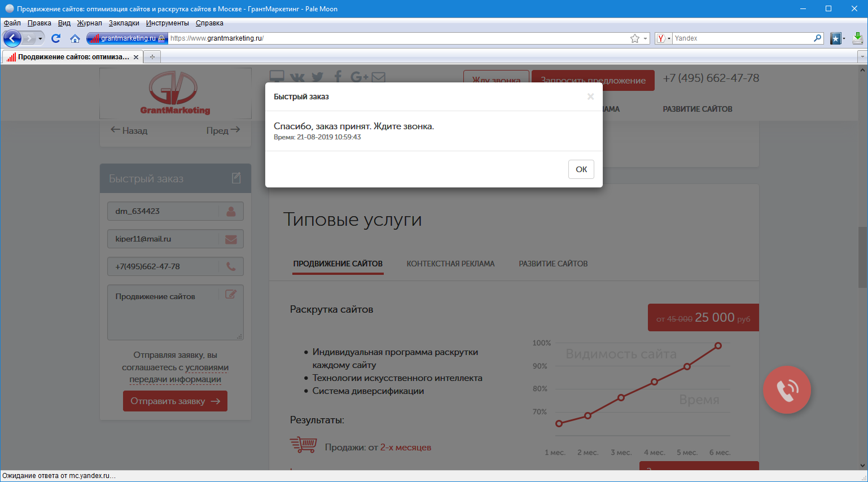868x482 pixels.
Task: Go to the browser Home page icon
Action: [x=75, y=38]
